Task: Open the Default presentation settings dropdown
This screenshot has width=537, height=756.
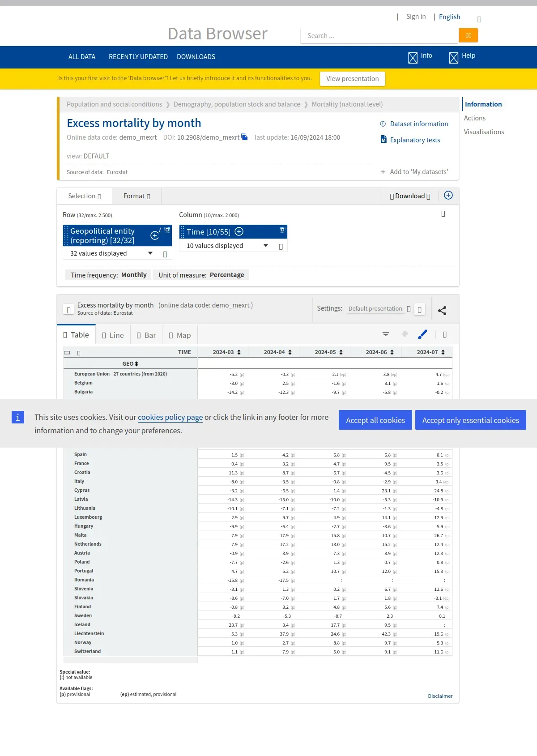Action: click(x=379, y=308)
